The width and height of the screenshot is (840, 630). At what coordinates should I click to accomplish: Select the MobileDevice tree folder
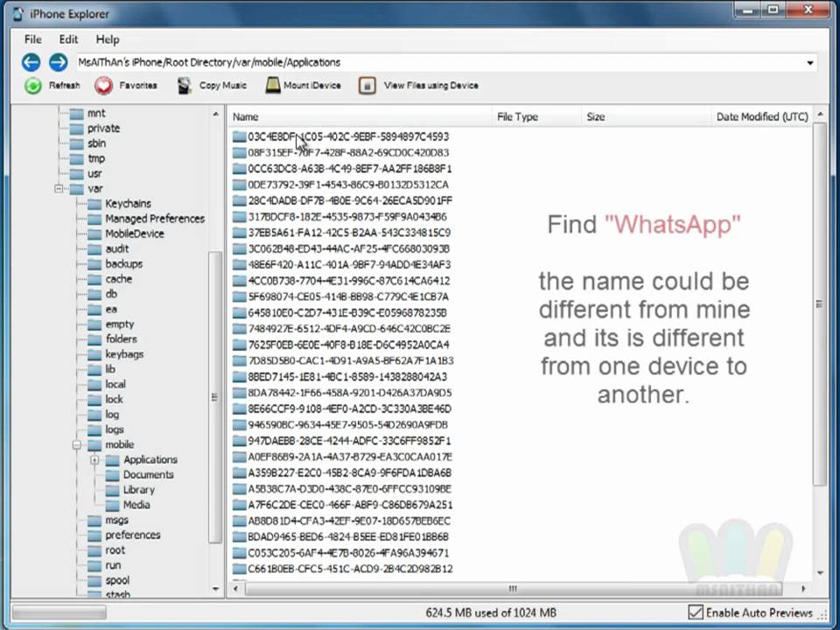tap(135, 234)
